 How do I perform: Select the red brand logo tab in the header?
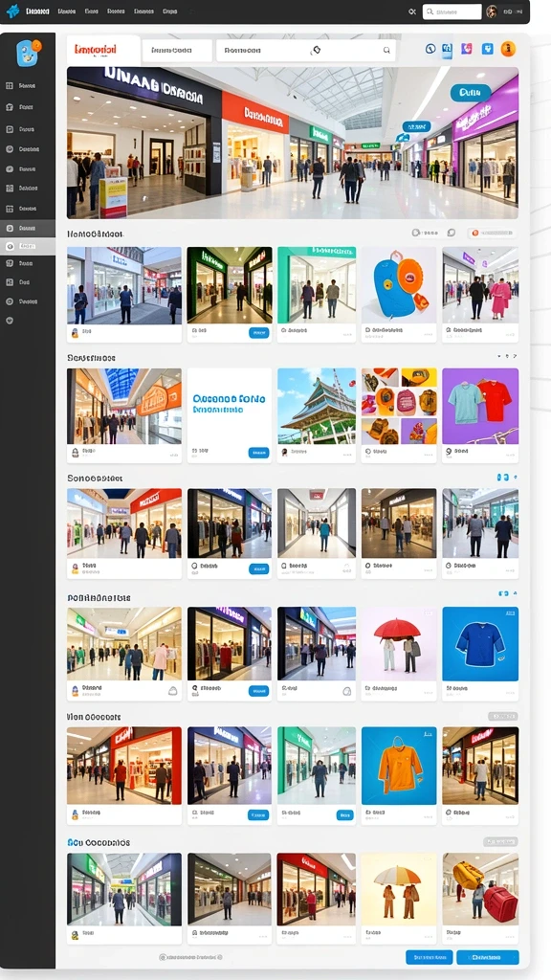pyautogui.click(x=102, y=50)
